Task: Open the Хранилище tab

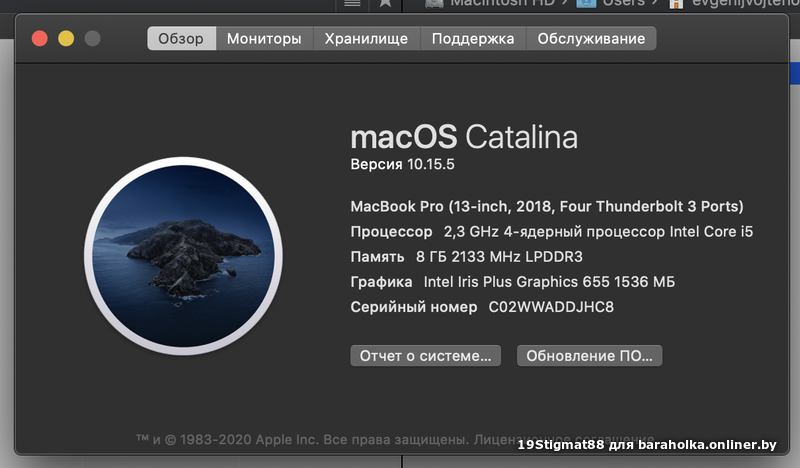Action: (x=366, y=38)
